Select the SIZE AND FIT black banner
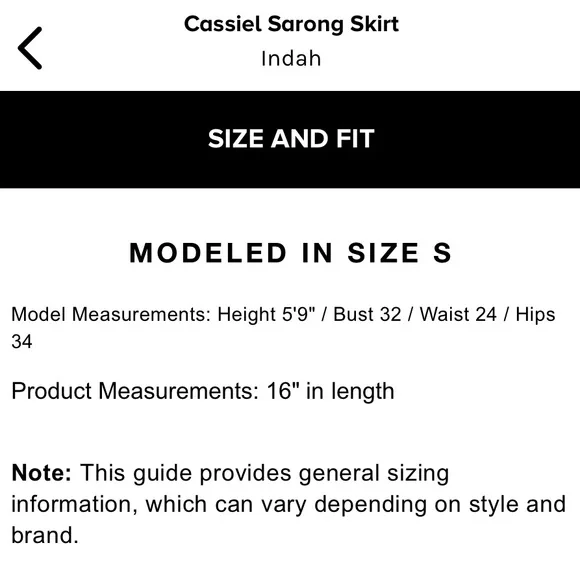580x580 pixels. tap(290, 139)
